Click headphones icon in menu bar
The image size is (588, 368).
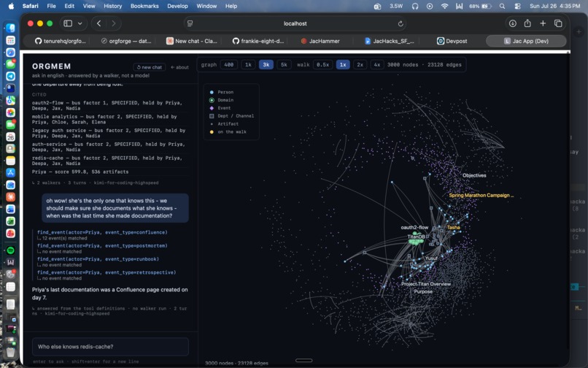click(415, 6)
